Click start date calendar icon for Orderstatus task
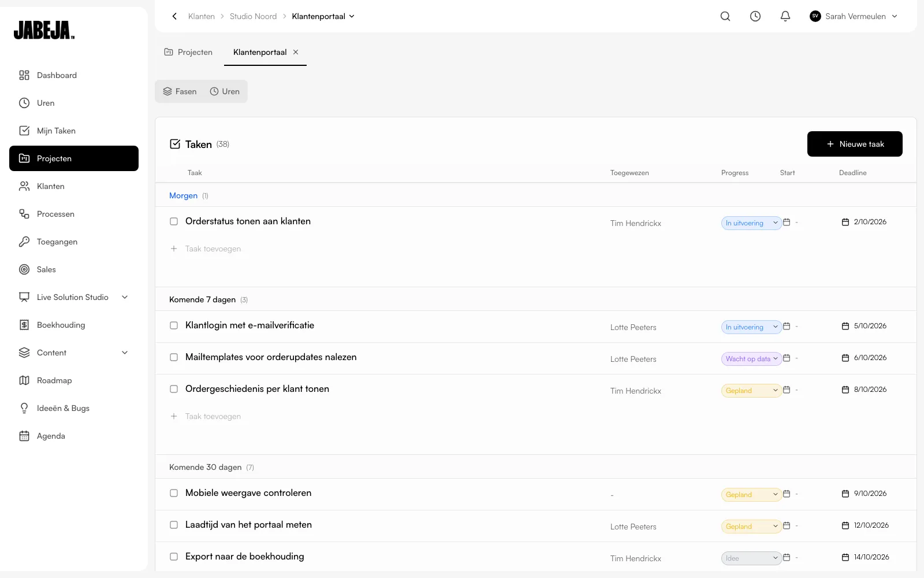 [x=787, y=222]
